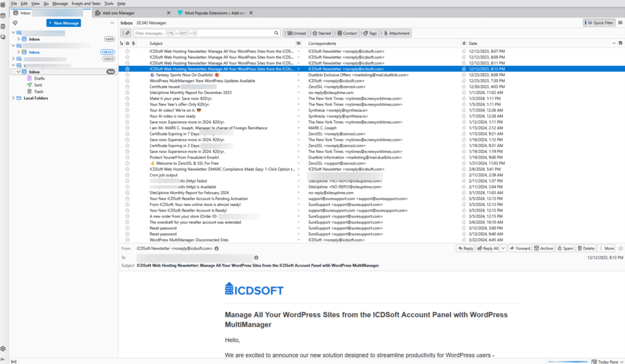
Task: Toggle Attachment quick filter
Action: pos(396,33)
